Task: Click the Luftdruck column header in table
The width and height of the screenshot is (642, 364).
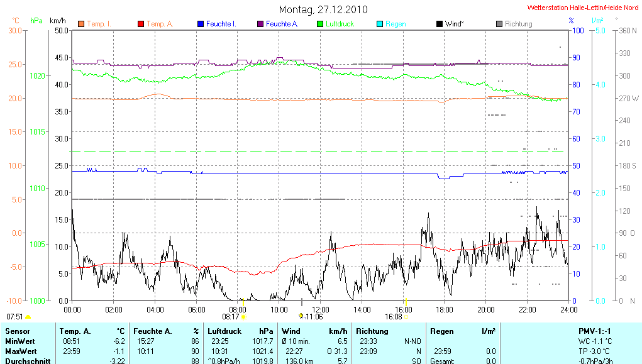Action: tap(224, 331)
